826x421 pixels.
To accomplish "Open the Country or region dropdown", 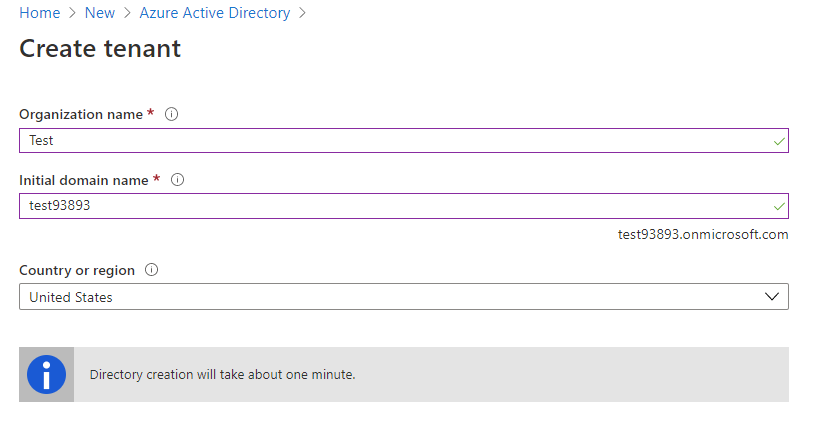I will 403,297.
